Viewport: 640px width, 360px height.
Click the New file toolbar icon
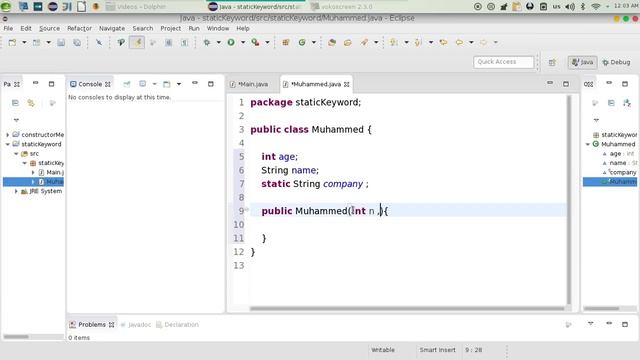pos(12,42)
